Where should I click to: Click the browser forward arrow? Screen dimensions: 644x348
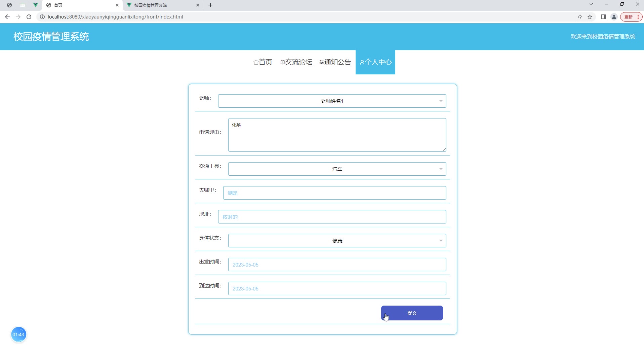(18, 17)
